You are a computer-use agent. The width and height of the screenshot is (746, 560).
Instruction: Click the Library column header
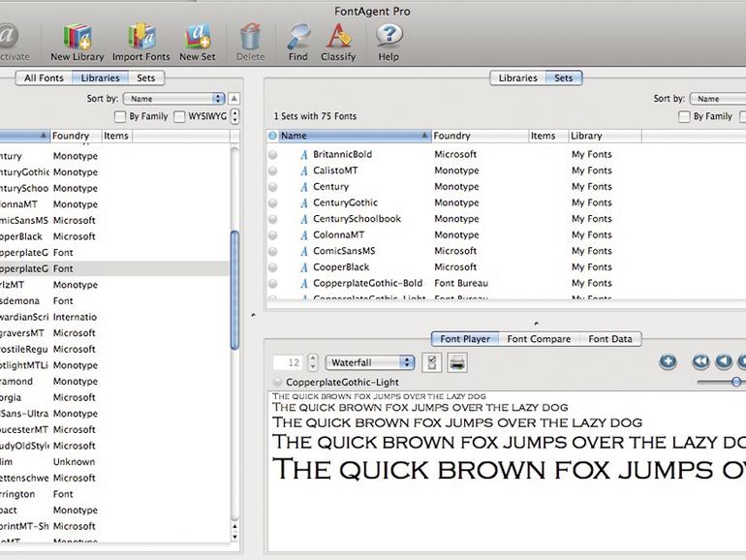click(x=606, y=136)
